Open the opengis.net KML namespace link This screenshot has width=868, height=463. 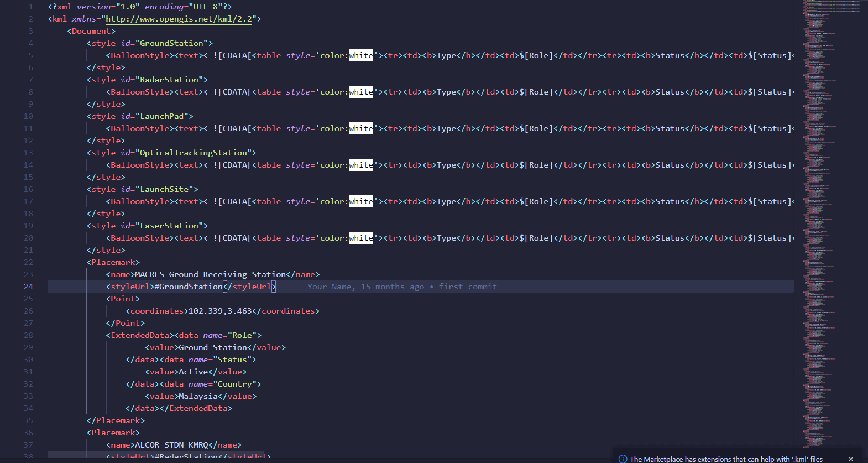(x=179, y=19)
